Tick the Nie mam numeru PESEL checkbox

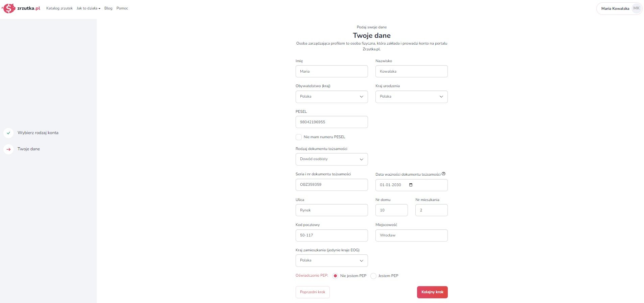[299, 137]
